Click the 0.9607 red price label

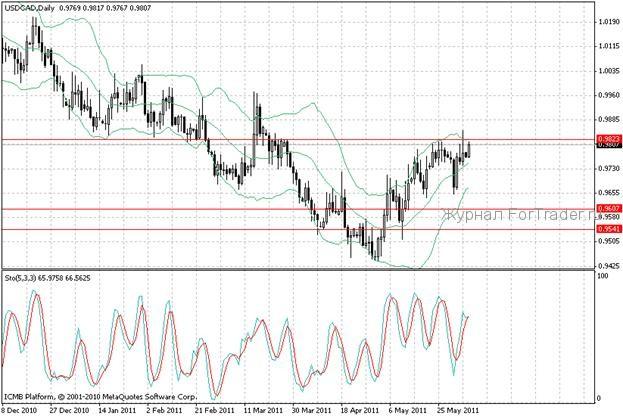pyautogui.click(x=606, y=209)
